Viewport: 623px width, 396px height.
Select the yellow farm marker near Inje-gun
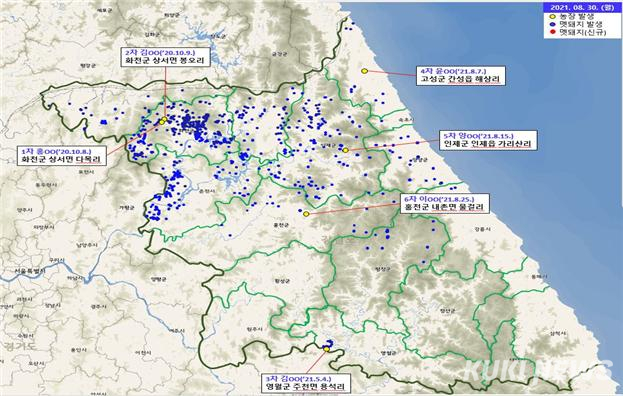click(x=346, y=150)
